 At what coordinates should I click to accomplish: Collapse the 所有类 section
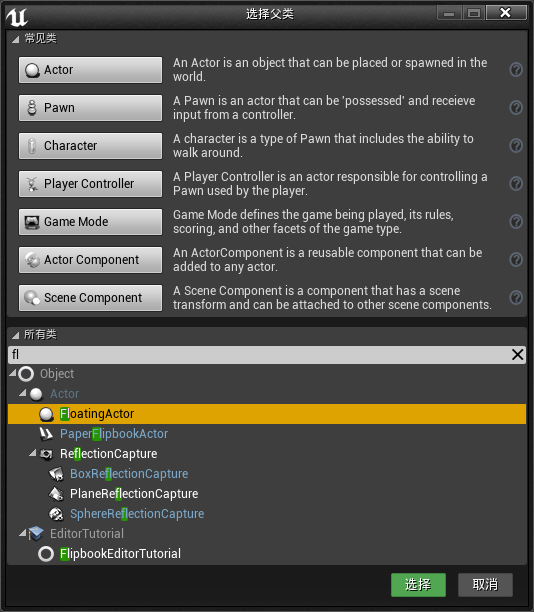(16, 335)
